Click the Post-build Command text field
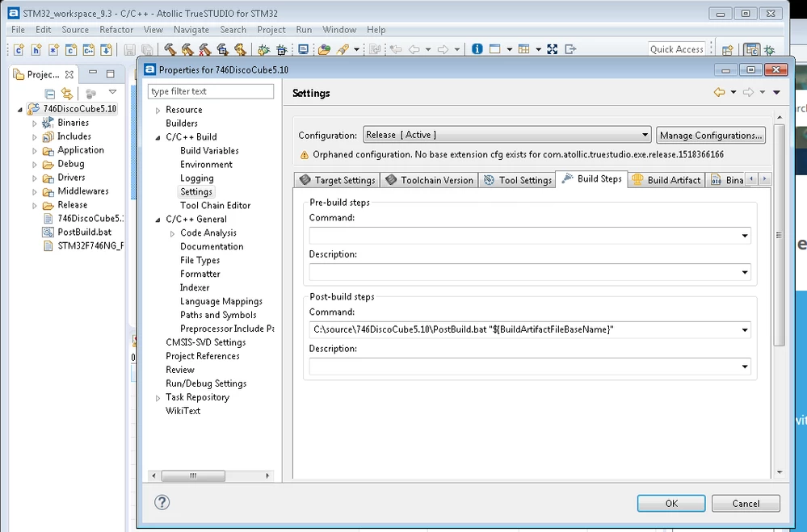The image size is (807, 532). (x=524, y=330)
